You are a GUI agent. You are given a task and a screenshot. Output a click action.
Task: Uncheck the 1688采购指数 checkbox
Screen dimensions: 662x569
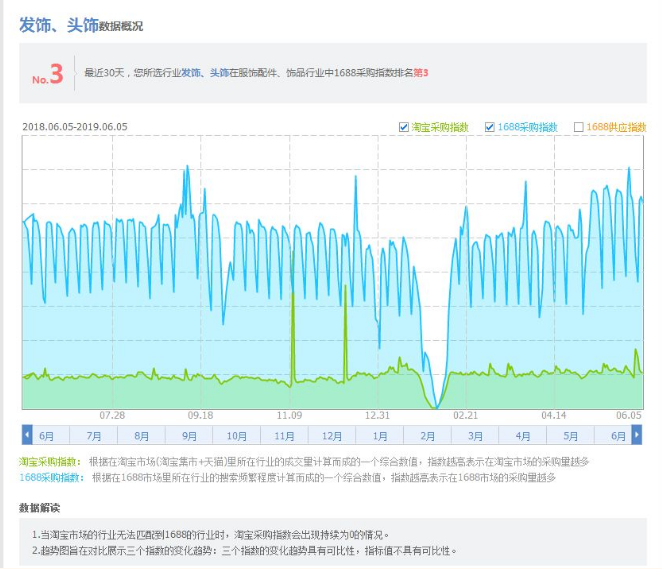(x=490, y=127)
